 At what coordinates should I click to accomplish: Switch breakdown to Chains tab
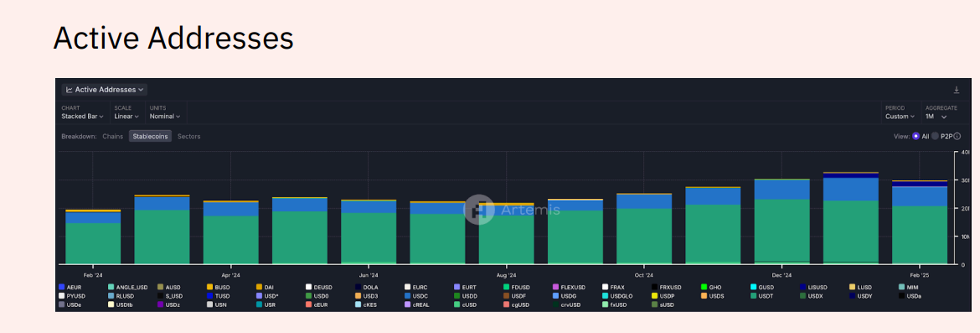click(112, 137)
